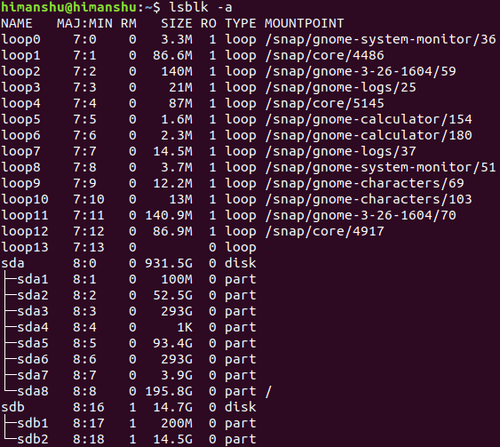Click the path /snap/gnome-3-26-1604/70
This screenshot has width=500, height=447.
point(360,215)
